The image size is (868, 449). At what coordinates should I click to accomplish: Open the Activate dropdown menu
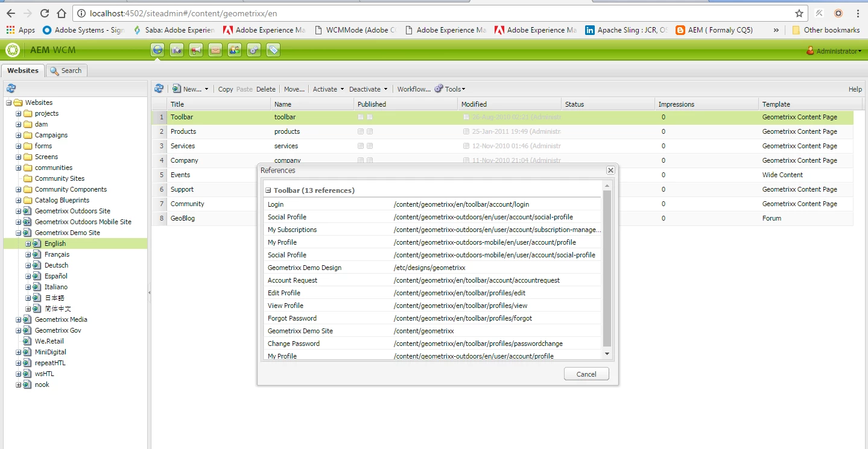coord(328,89)
